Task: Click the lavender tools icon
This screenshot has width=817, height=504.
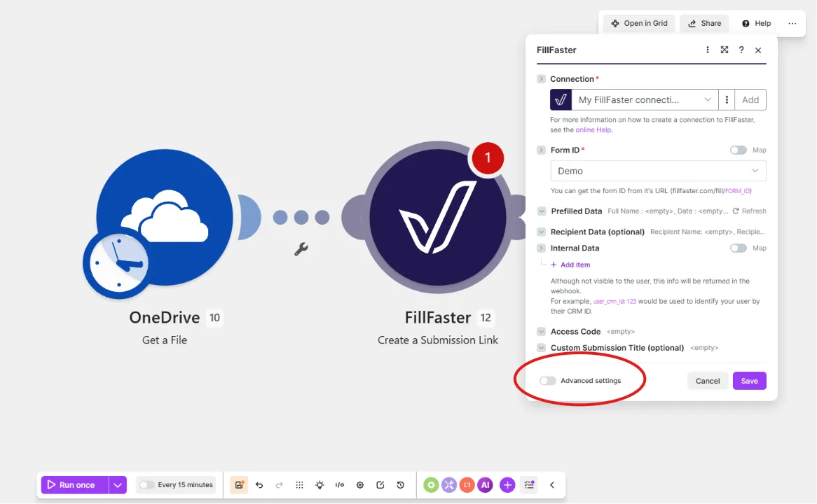Action: pos(449,484)
